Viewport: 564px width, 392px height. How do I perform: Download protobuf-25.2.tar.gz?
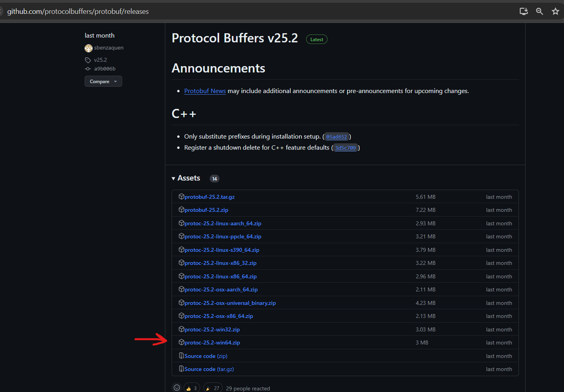point(209,197)
